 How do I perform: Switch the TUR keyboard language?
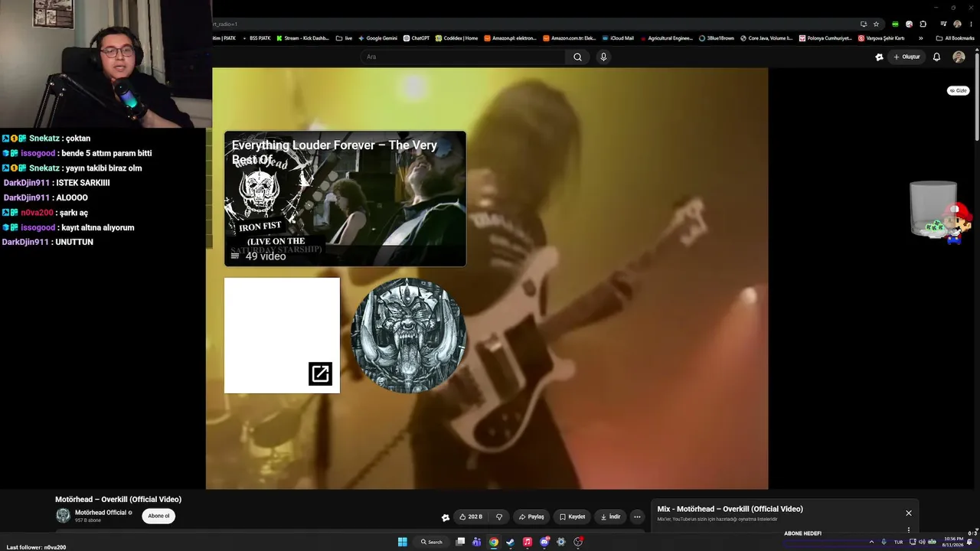(x=899, y=542)
